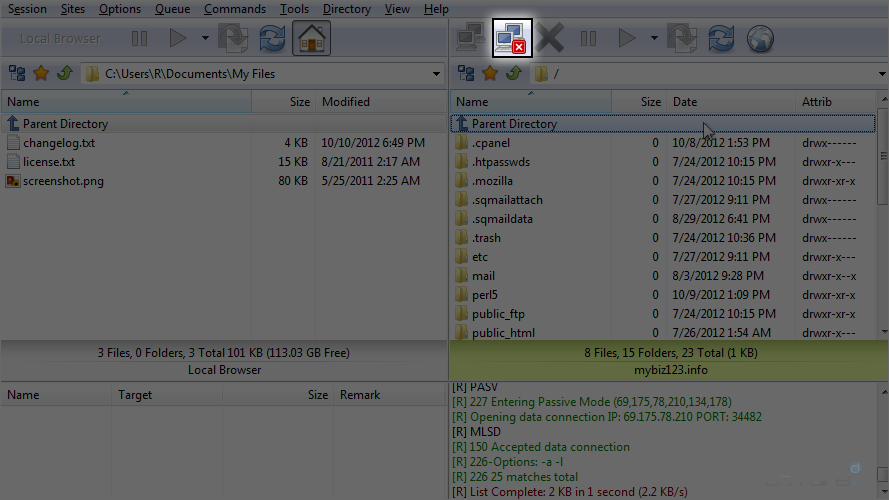889x500 pixels.
Task: Click the remote pane bookmarks star icon
Action: (x=490, y=73)
